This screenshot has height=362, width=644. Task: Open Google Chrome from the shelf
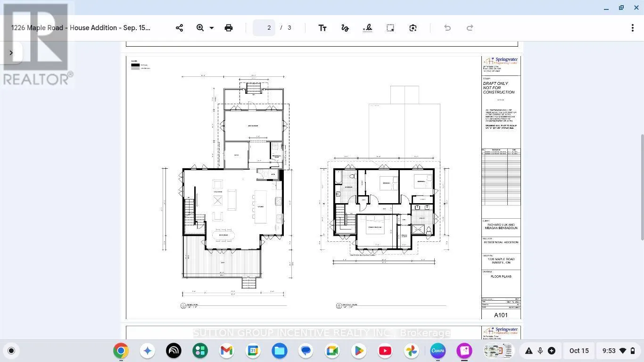click(x=121, y=351)
